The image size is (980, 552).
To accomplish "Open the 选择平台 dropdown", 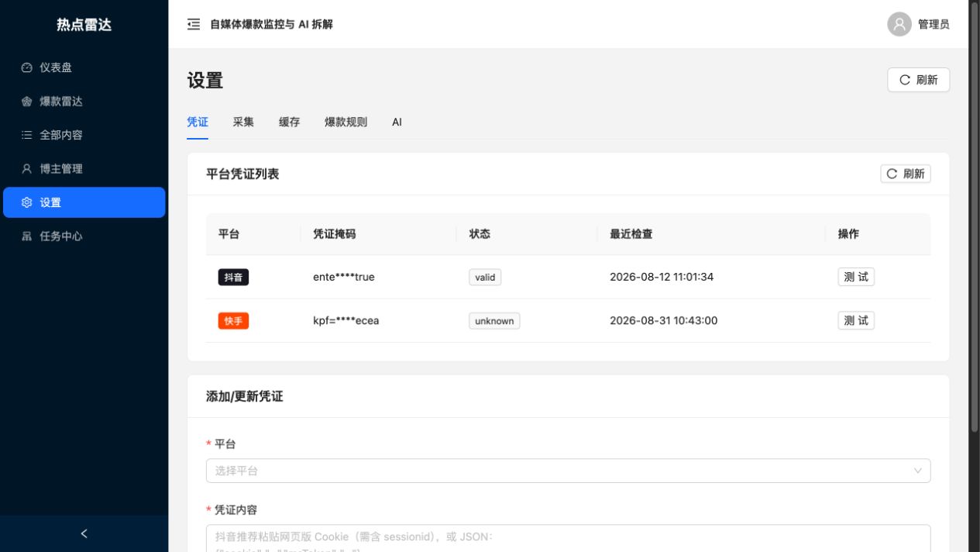I will [x=568, y=471].
